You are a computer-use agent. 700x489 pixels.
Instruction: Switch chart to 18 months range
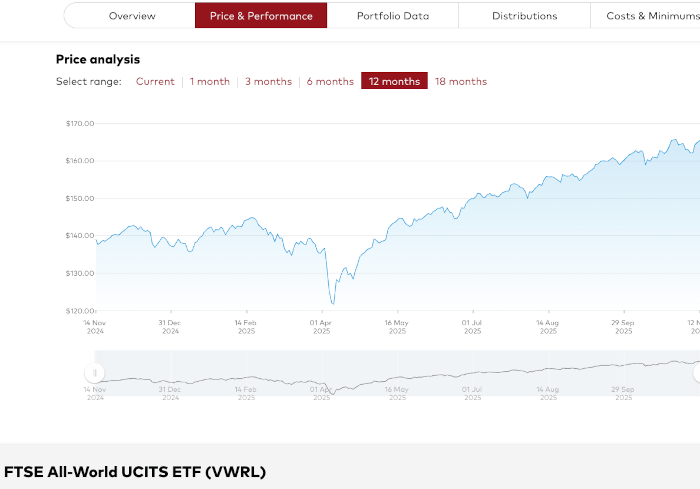(x=461, y=81)
